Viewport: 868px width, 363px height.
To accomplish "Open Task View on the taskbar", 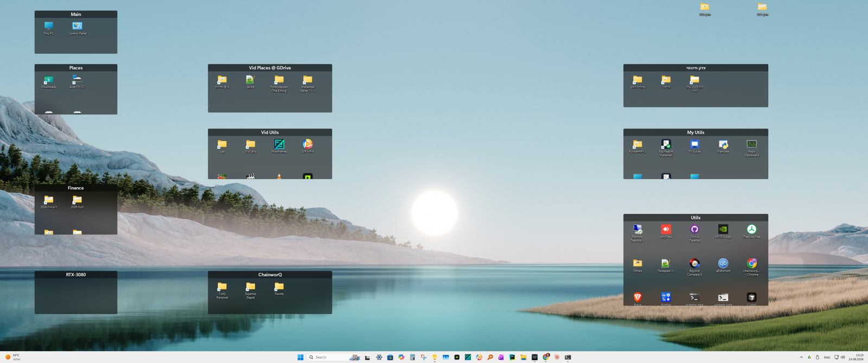I will pyautogui.click(x=367, y=357).
